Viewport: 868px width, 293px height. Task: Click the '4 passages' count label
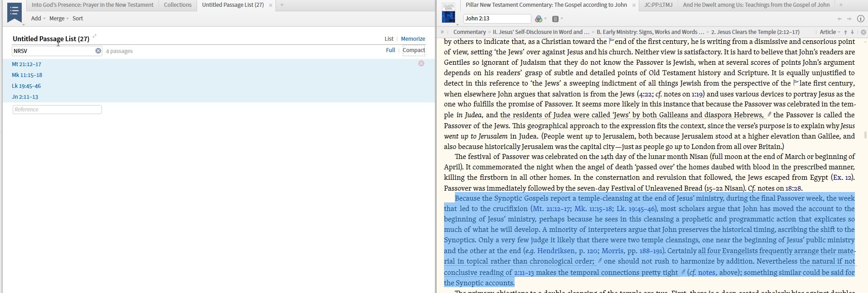coord(119,51)
